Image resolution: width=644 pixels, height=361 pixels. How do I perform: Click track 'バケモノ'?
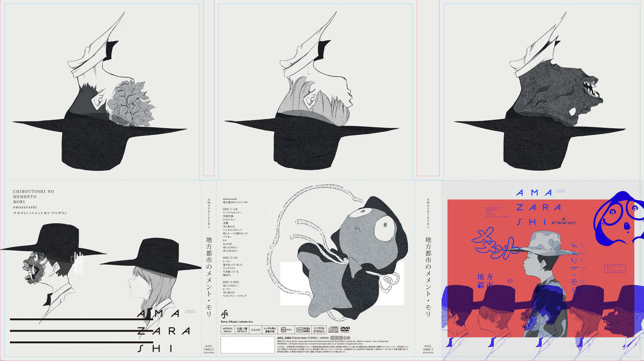click(x=227, y=237)
